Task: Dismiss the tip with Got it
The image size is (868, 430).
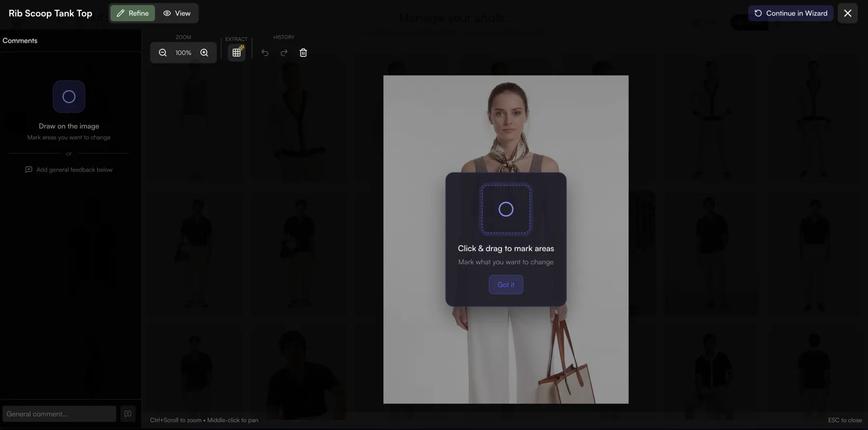Action: click(x=506, y=284)
